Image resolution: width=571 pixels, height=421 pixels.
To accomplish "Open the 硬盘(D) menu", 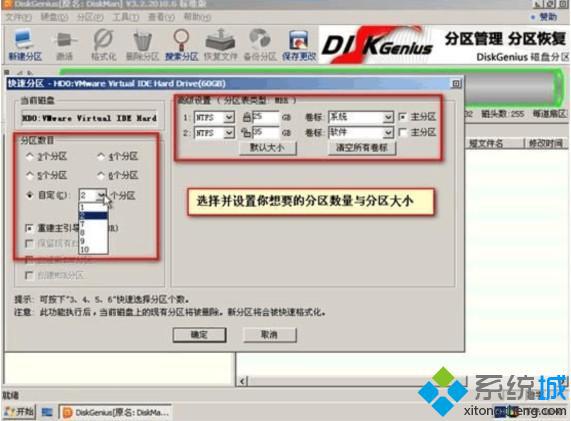I will tap(54, 17).
